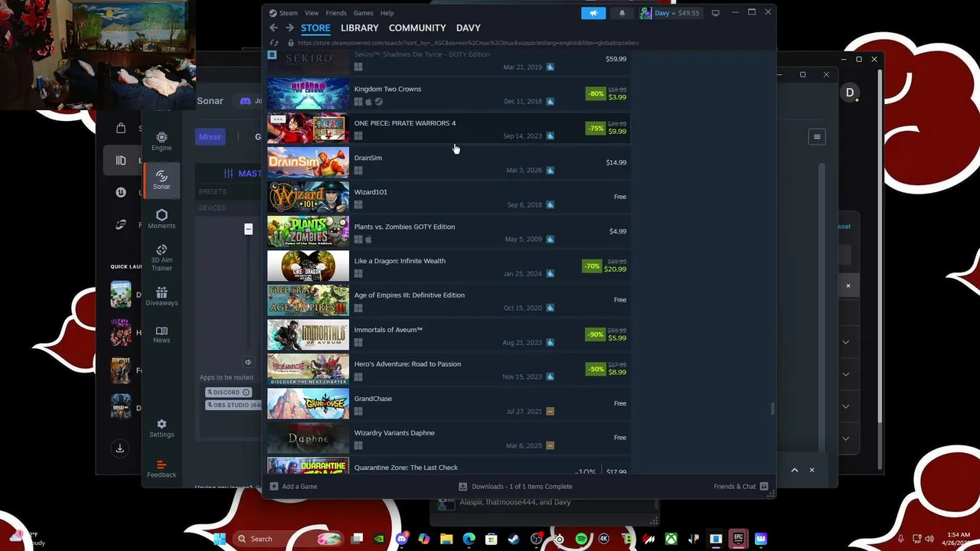980x551 pixels.
Task: Switch to STORE tab
Action: click(x=315, y=28)
